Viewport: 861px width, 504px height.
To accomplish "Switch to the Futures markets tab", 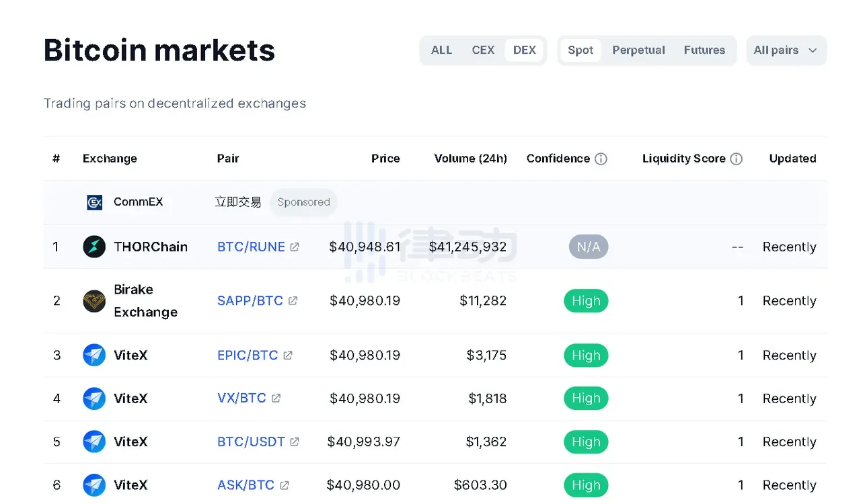I will tap(704, 50).
